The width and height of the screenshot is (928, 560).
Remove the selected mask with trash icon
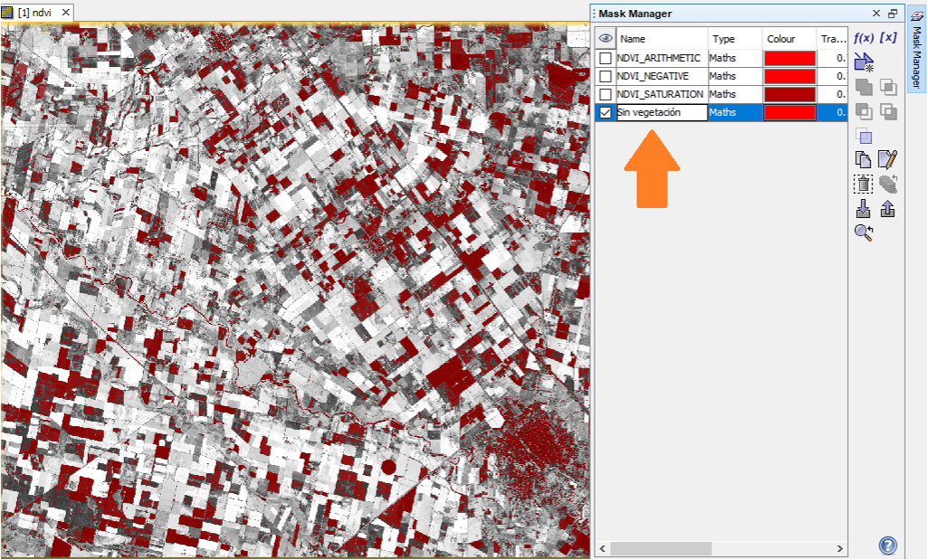(864, 184)
